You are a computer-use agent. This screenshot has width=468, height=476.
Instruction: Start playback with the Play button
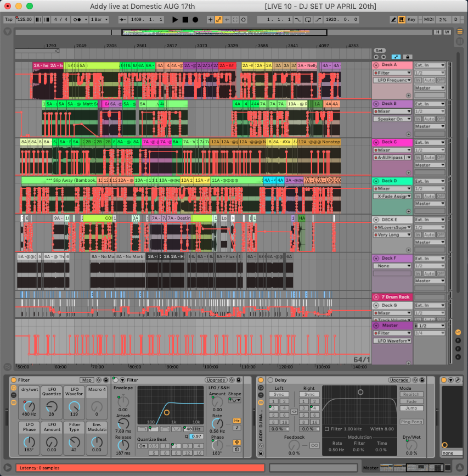[x=175, y=19]
